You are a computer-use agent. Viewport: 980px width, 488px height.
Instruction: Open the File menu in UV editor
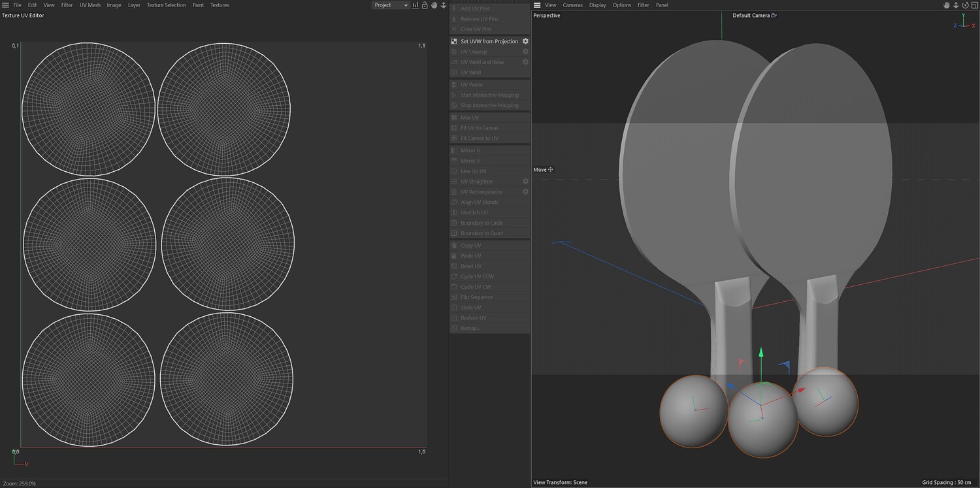tap(18, 5)
